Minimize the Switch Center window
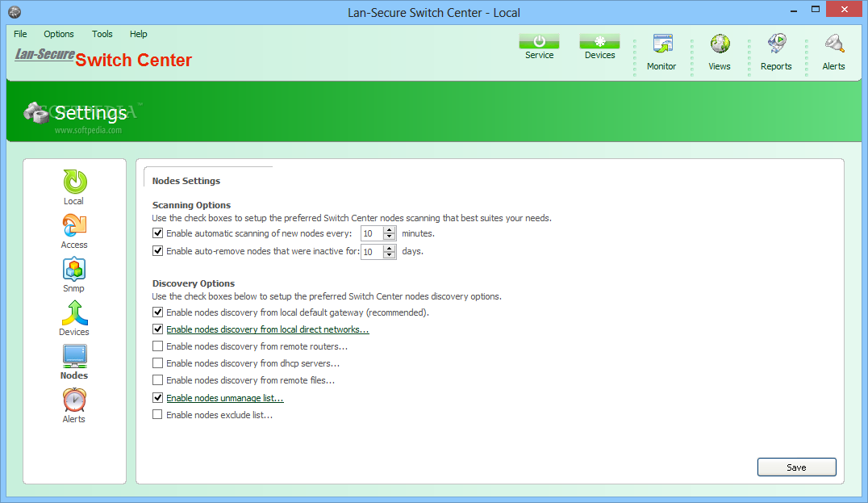The image size is (868, 503). pyautogui.click(x=794, y=10)
